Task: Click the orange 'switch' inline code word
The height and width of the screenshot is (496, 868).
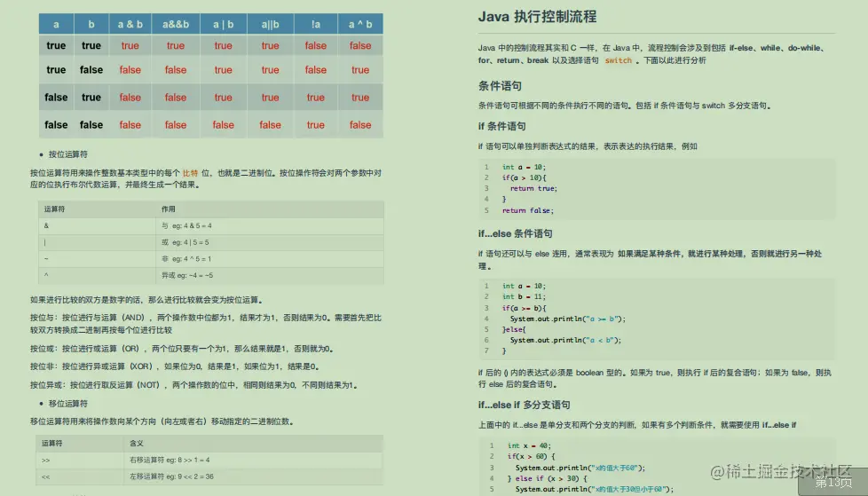Action: coord(618,60)
